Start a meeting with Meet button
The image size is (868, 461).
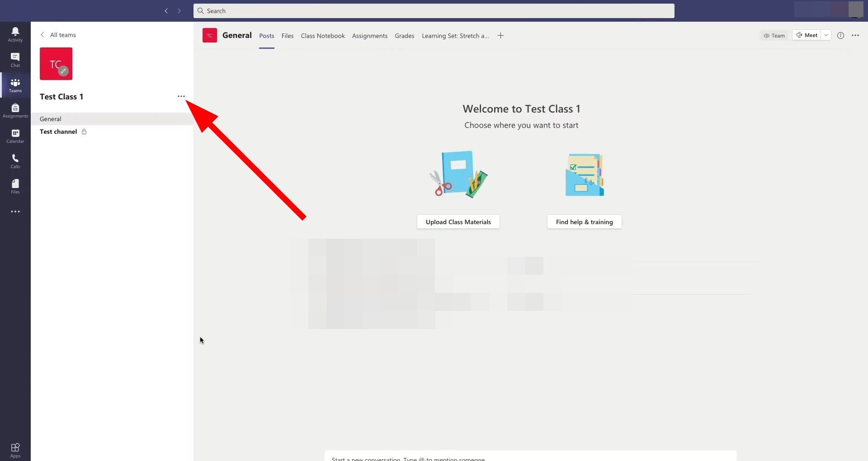[807, 35]
